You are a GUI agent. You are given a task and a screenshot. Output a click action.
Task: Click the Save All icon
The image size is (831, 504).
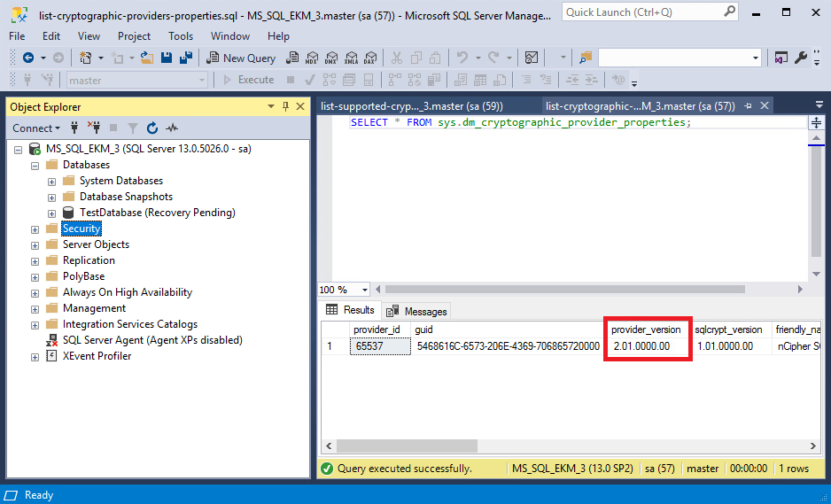pos(185,58)
